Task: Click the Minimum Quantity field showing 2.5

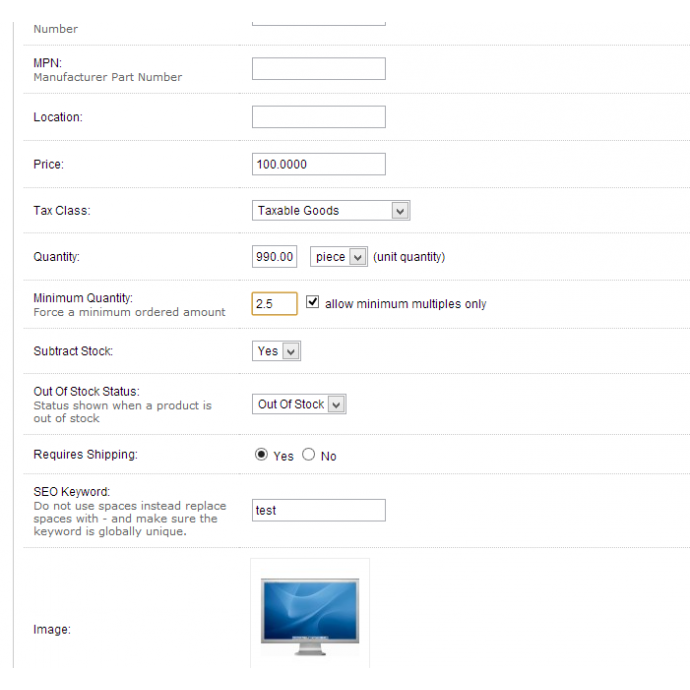Action: 275,304
